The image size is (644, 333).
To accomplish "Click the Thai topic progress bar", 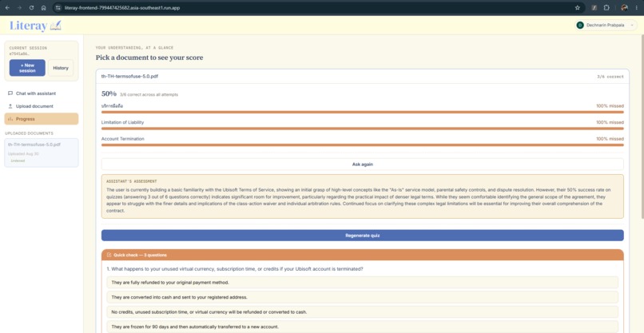I will pyautogui.click(x=362, y=112).
